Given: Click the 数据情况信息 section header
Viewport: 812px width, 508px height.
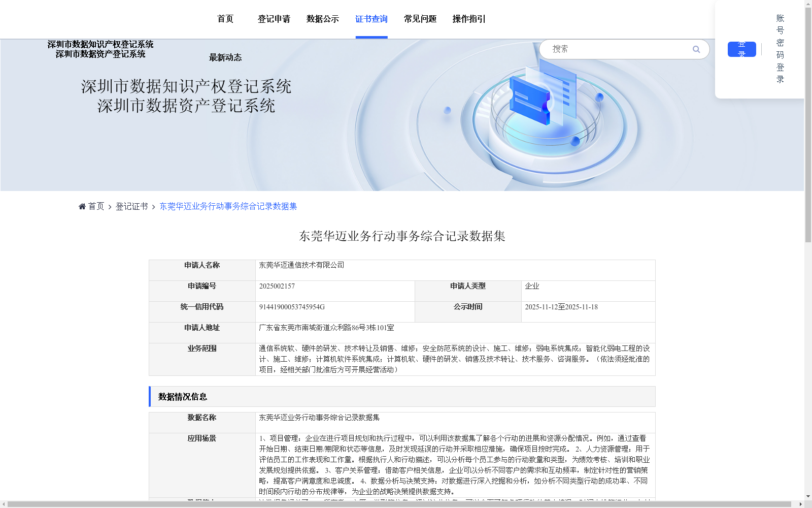Looking at the screenshot, I should coord(402,397).
